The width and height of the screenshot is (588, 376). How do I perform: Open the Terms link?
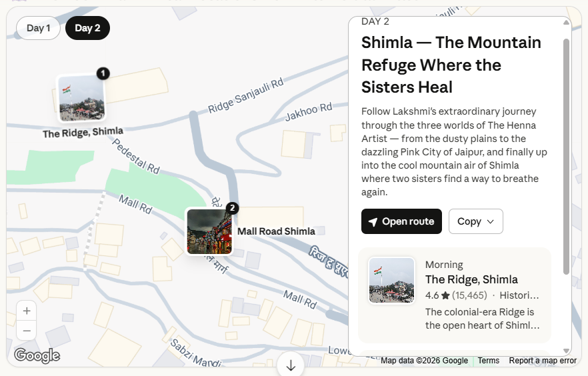(488, 361)
